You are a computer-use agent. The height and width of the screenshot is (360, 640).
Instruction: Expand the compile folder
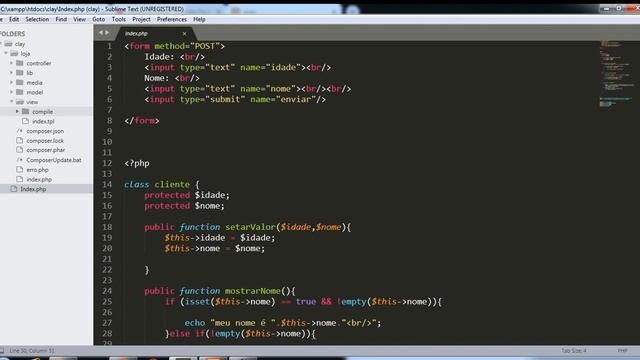[x=17, y=111]
